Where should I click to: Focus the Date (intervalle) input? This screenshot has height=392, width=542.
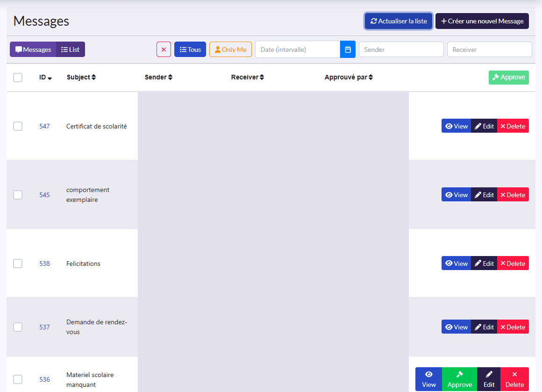tap(298, 50)
